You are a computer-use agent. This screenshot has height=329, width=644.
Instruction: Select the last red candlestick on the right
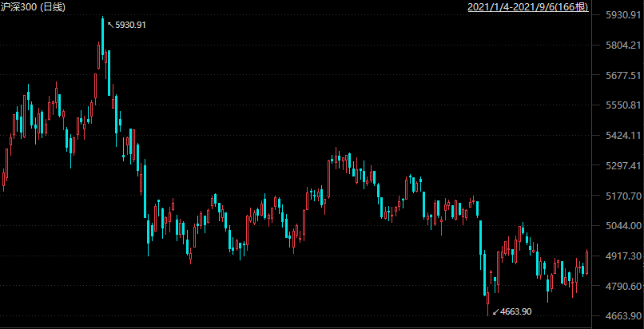coord(587,262)
